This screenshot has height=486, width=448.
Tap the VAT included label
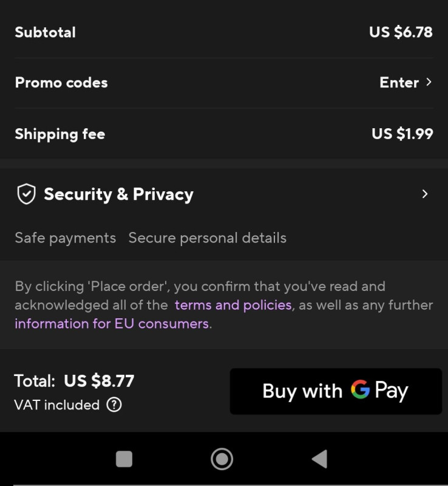coord(56,405)
